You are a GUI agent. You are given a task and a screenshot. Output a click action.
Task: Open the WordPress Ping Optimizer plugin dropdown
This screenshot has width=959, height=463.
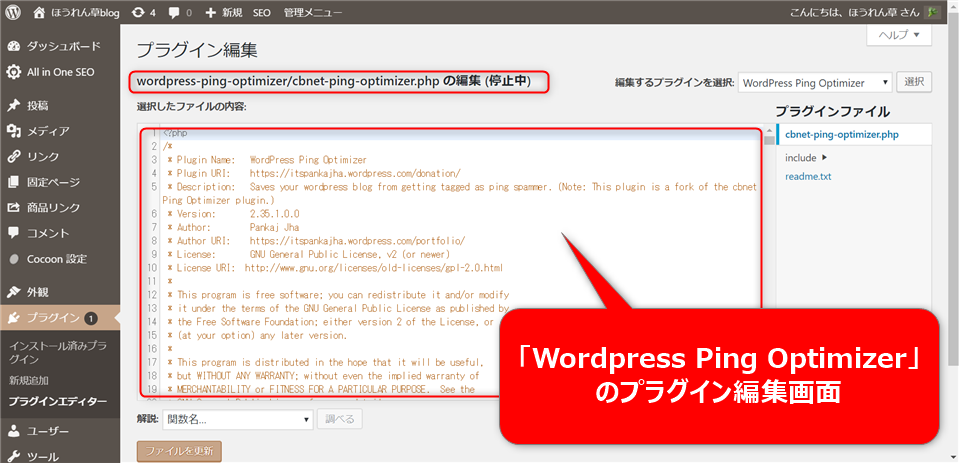coord(815,83)
